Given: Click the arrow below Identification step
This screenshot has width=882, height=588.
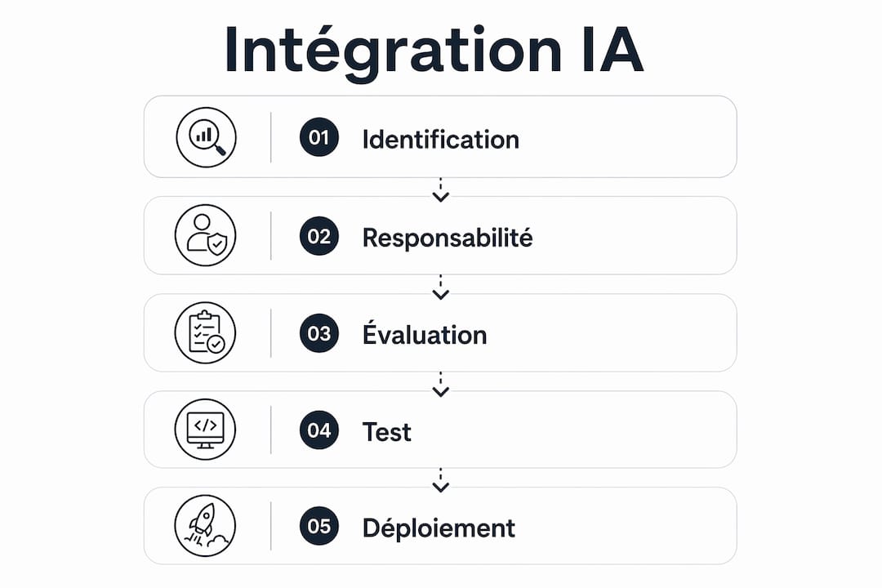Looking at the screenshot, I should [440, 190].
